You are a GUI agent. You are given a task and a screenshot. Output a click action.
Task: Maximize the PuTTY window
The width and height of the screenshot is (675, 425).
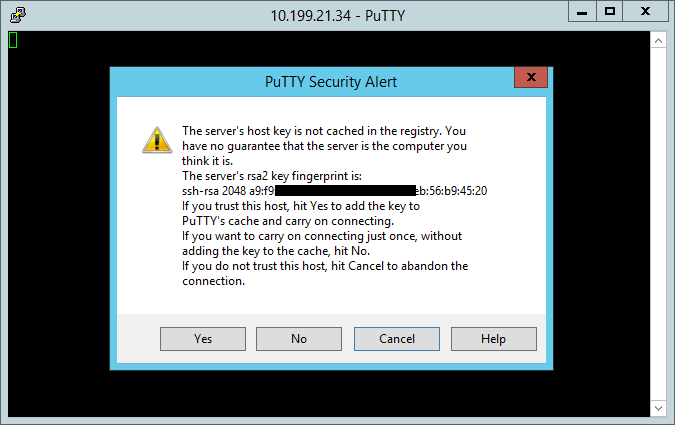(610, 12)
